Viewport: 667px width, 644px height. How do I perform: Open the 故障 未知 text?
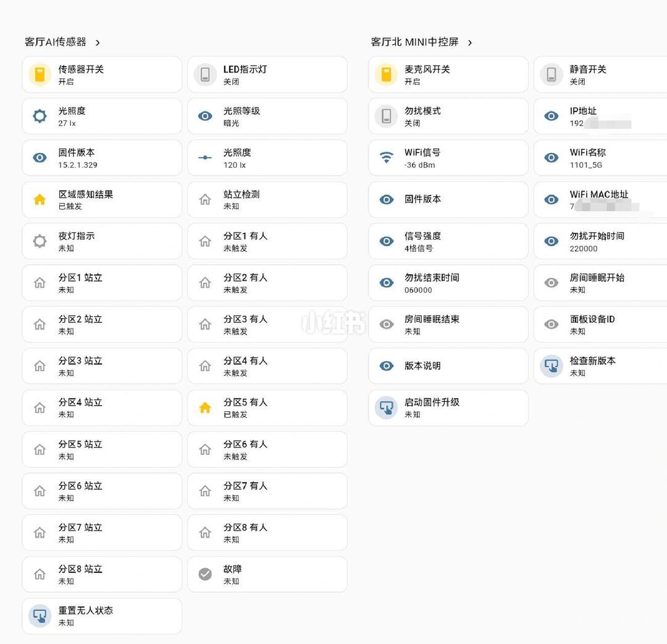pos(233,575)
